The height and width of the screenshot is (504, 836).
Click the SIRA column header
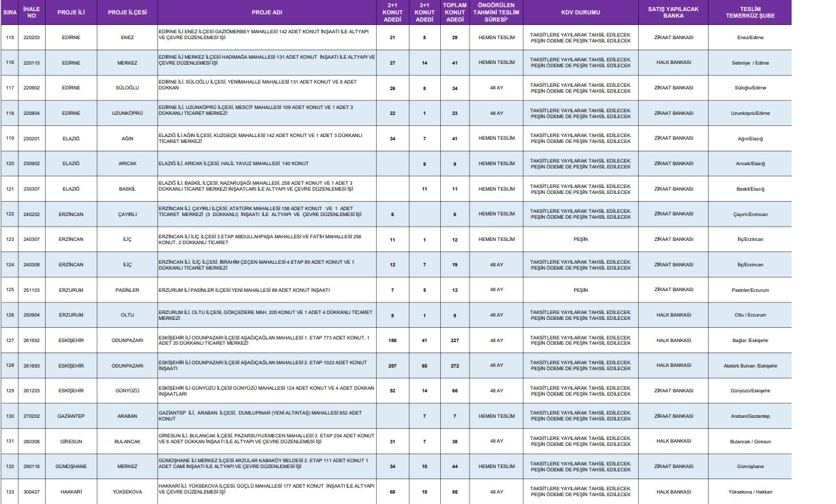click(9, 12)
